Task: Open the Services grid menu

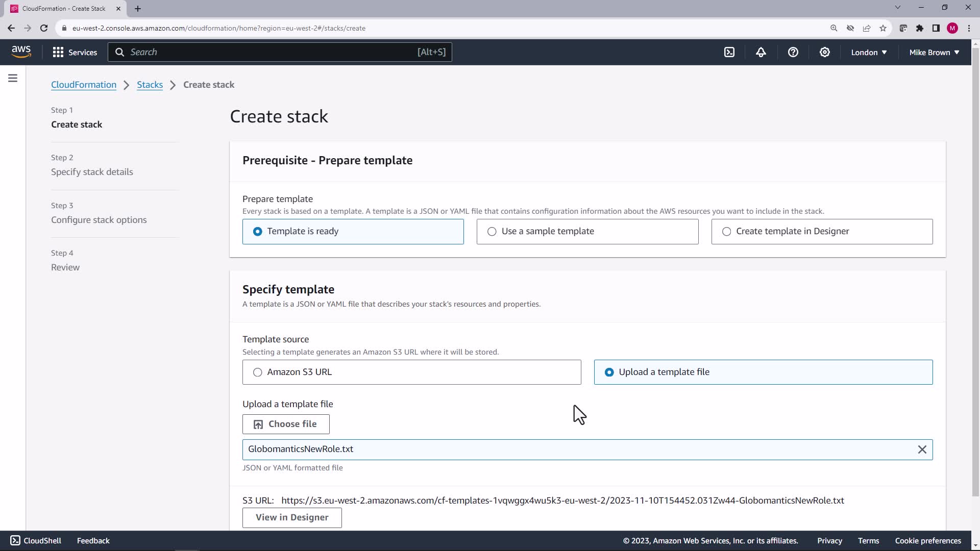Action: pos(75,52)
